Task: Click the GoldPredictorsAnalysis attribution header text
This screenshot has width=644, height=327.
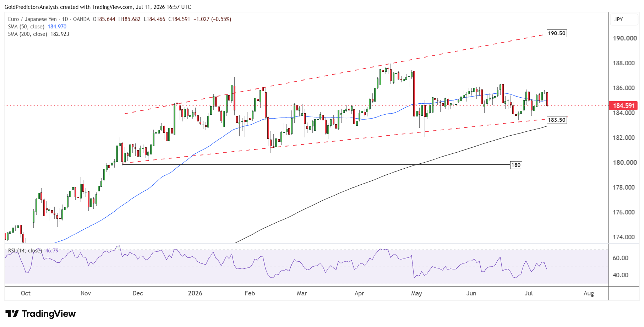Action: point(98,7)
